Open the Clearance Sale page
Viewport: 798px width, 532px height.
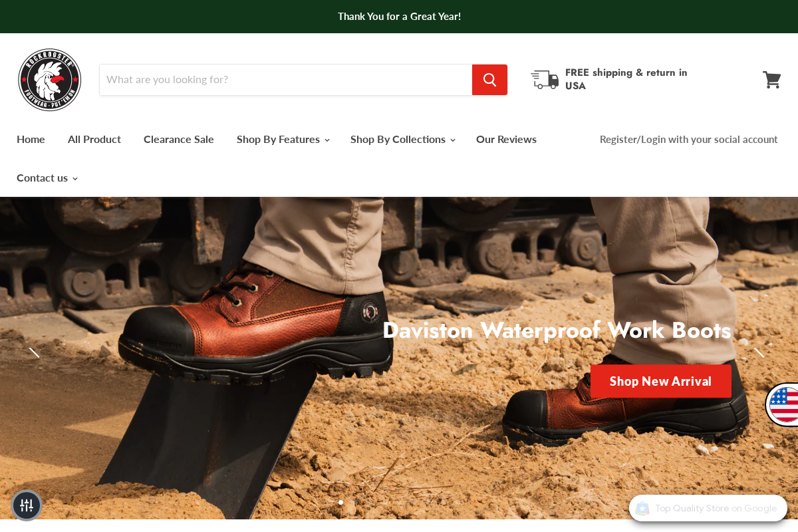point(178,140)
